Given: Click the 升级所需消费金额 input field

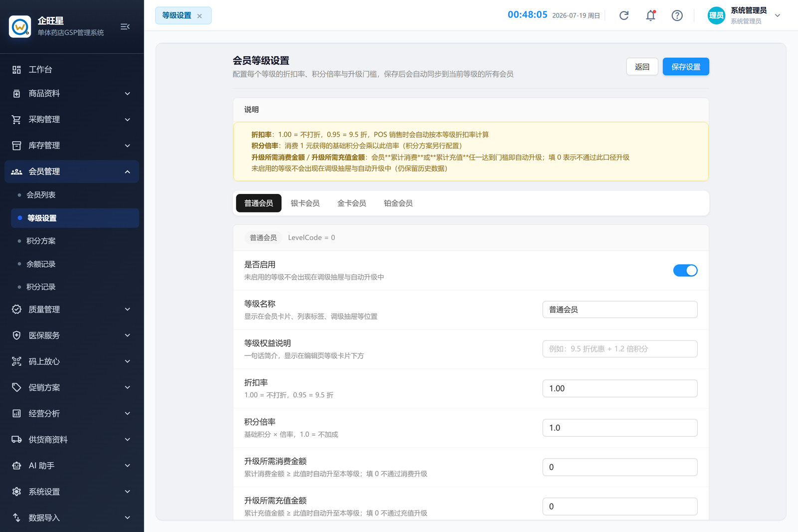Looking at the screenshot, I should point(620,467).
